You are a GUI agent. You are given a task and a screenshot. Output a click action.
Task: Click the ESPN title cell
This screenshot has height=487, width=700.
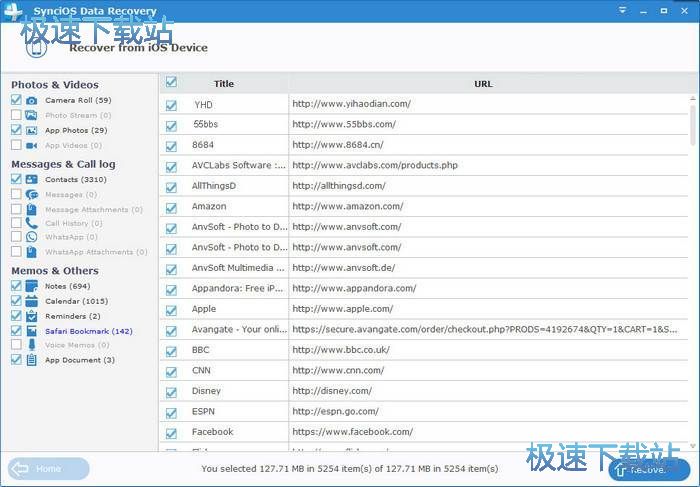point(203,412)
